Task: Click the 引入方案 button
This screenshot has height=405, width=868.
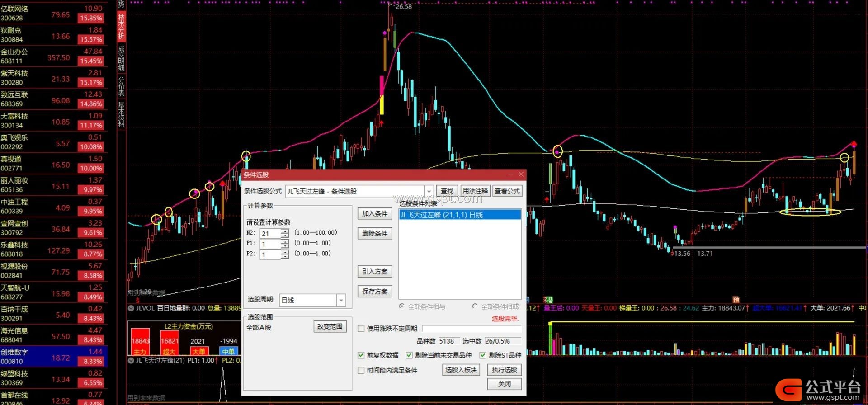Action: tap(375, 272)
